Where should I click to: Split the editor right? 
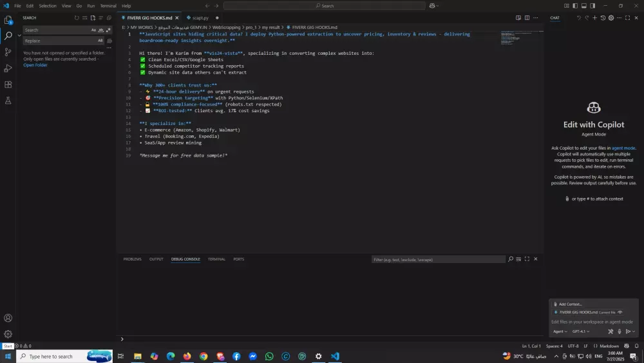pos(527,17)
